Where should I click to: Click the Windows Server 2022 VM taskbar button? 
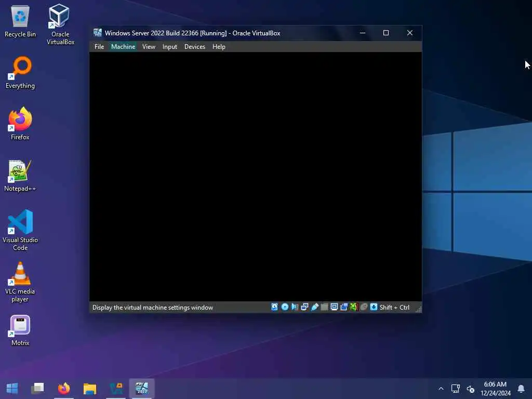(x=142, y=388)
